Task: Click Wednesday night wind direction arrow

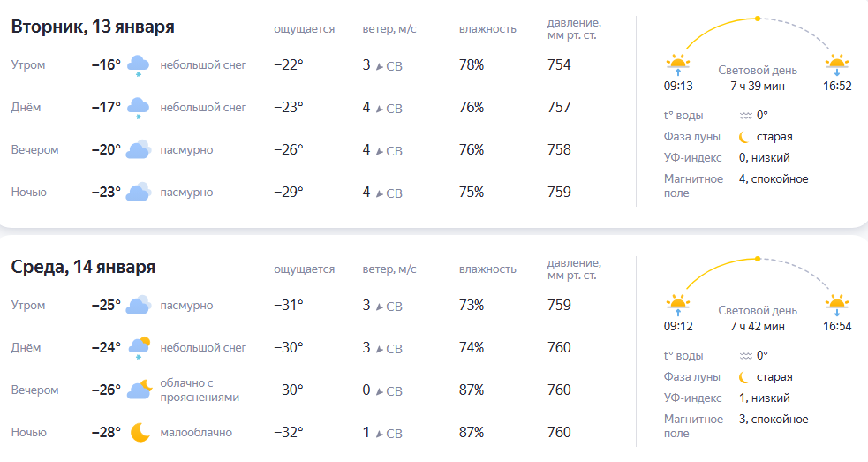Action: tap(379, 434)
